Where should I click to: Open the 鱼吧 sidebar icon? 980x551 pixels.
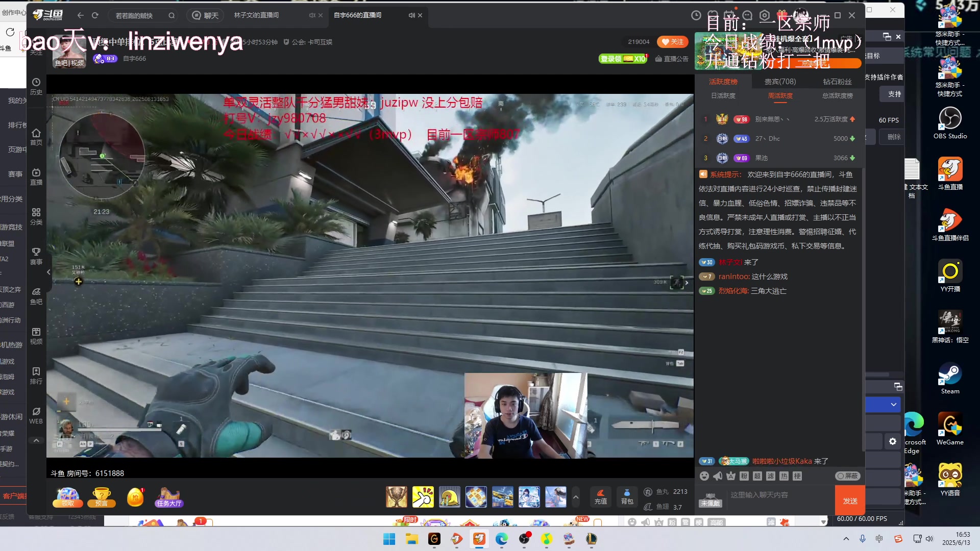click(x=36, y=296)
